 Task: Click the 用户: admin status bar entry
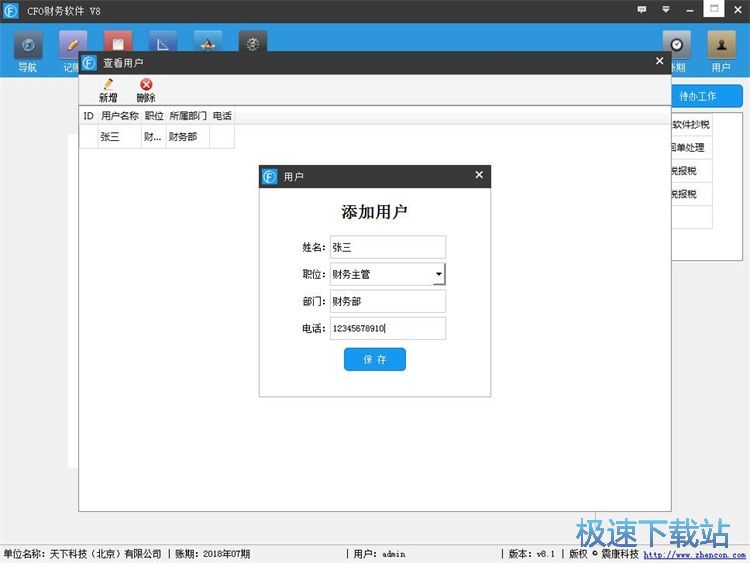pos(379,554)
